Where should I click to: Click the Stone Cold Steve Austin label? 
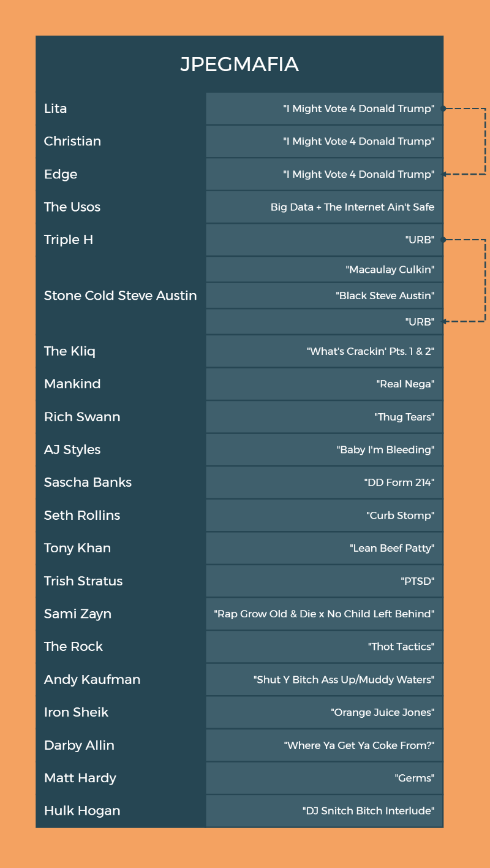(120, 295)
